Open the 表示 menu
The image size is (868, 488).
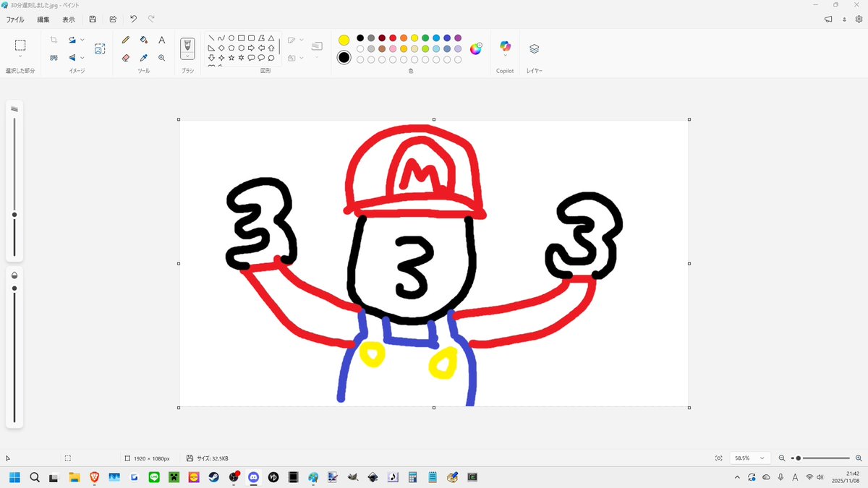coord(68,20)
